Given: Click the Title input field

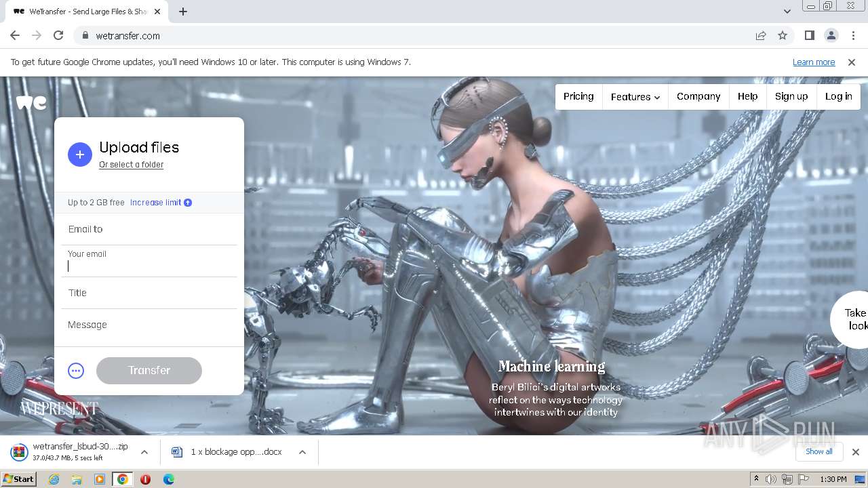Looking at the screenshot, I should [x=149, y=293].
